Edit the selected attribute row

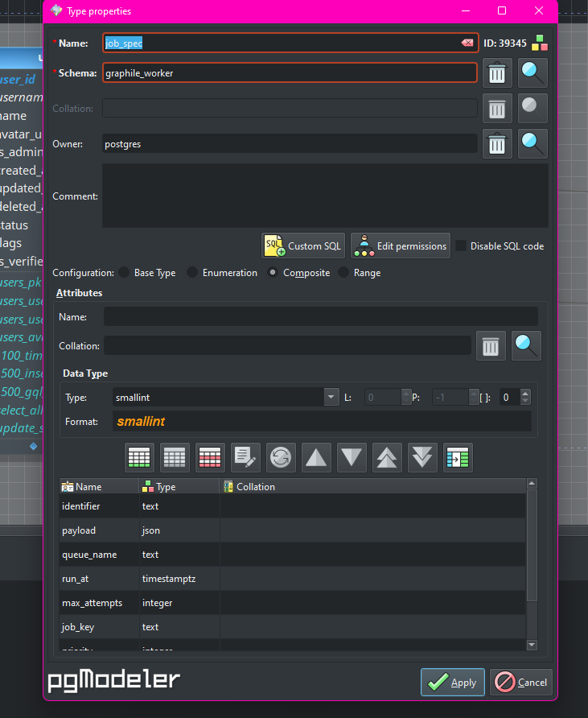[245, 457]
